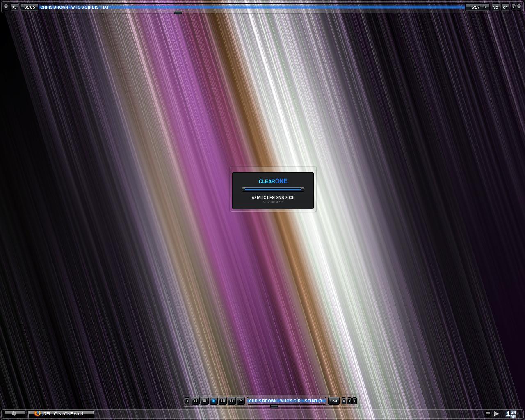Viewport: 525px width, 420px height.
Task: Click the VD button in the top bar
Action: (496, 7)
